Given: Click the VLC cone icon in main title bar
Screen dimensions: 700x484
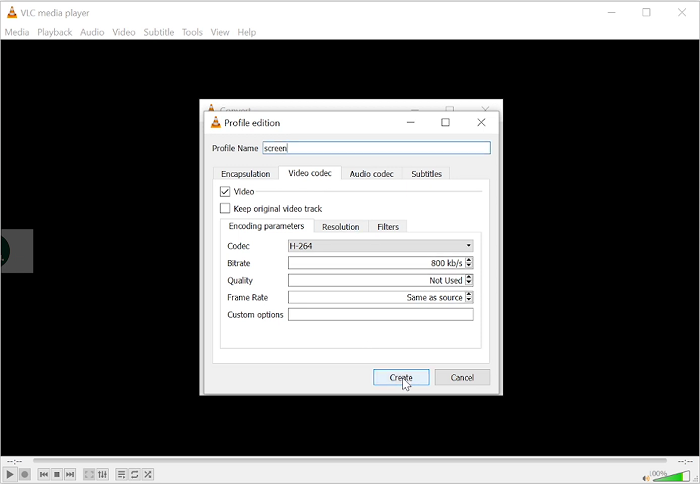Looking at the screenshot, I should pyautogui.click(x=12, y=13).
